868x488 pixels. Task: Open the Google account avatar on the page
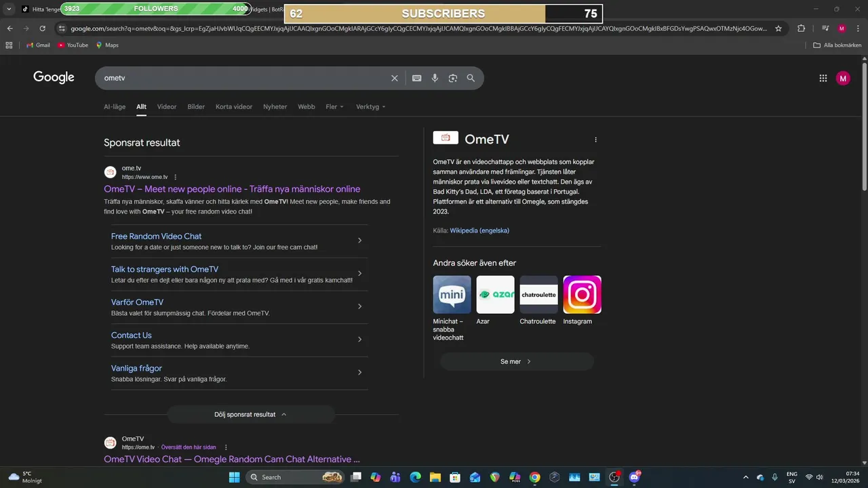coord(843,78)
